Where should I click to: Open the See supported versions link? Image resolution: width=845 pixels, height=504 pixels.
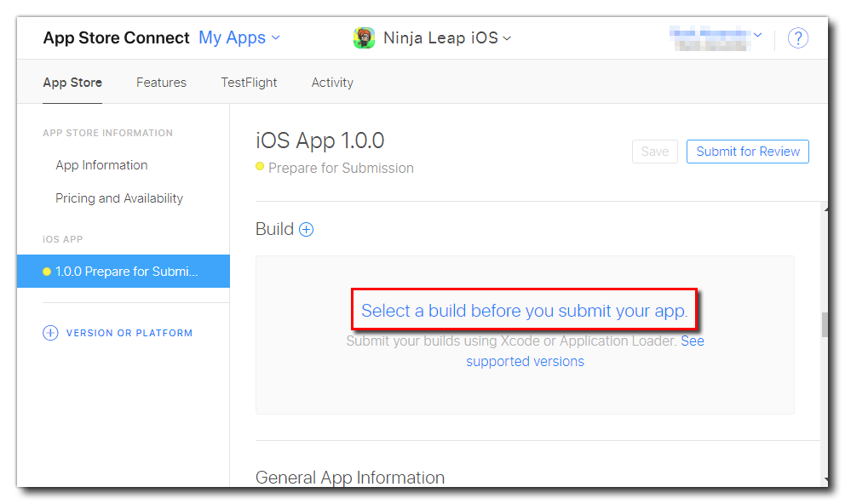pyautogui.click(x=525, y=361)
